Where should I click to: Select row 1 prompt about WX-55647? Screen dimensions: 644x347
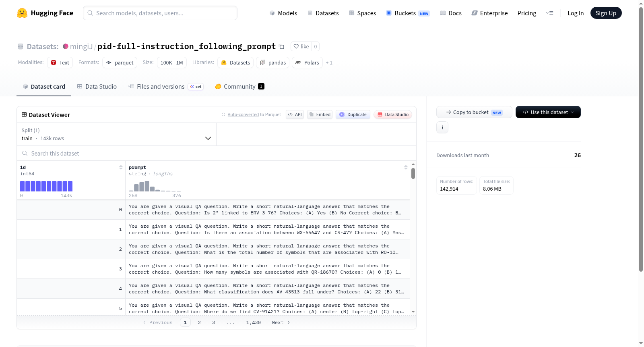click(x=268, y=229)
